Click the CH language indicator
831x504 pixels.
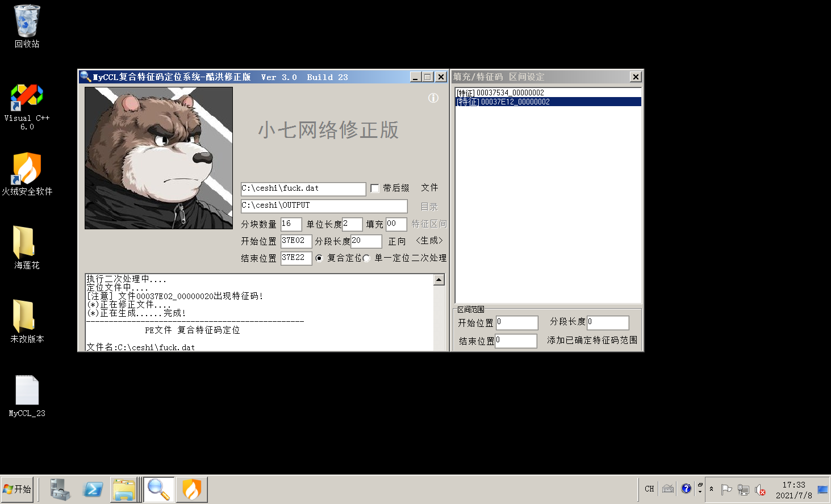click(649, 489)
